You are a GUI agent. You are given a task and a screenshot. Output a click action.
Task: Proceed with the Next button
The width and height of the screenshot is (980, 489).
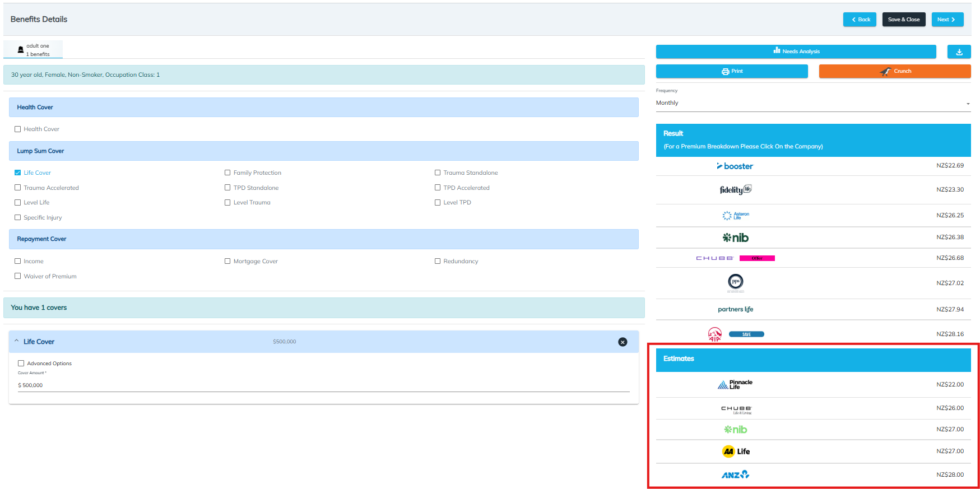[x=948, y=20]
